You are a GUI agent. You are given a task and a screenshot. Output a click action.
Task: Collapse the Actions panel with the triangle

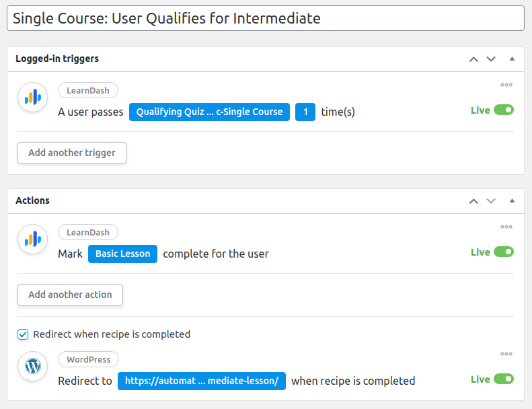point(512,200)
